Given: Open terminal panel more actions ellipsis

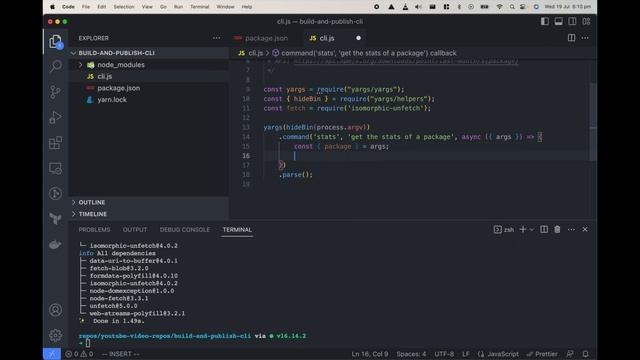Looking at the screenshot, I should 571,229.
